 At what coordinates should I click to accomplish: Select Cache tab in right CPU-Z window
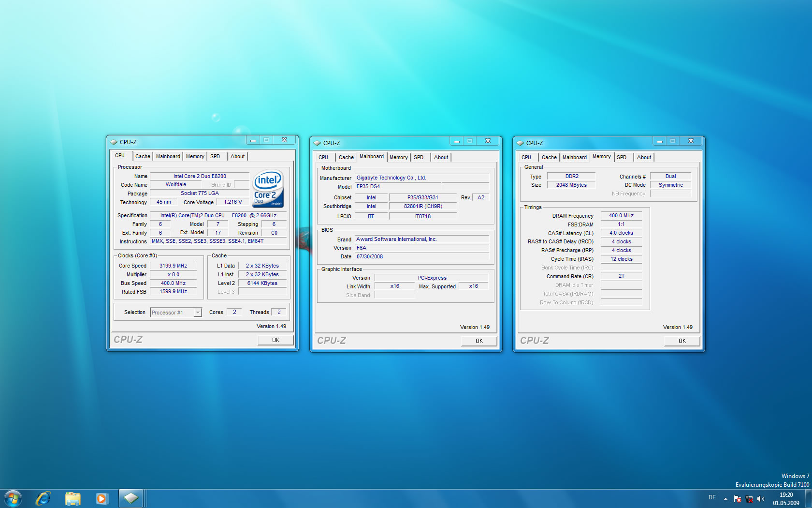click(549, 158)
